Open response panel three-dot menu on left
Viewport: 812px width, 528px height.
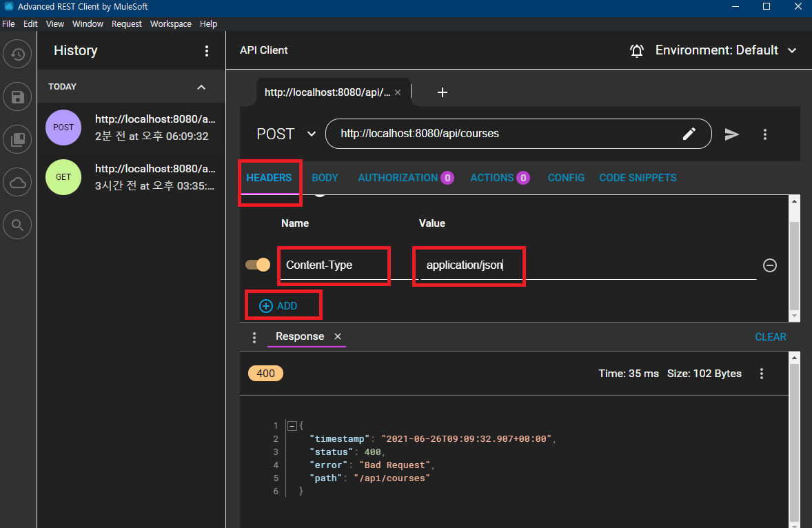(x=254, y=338)
